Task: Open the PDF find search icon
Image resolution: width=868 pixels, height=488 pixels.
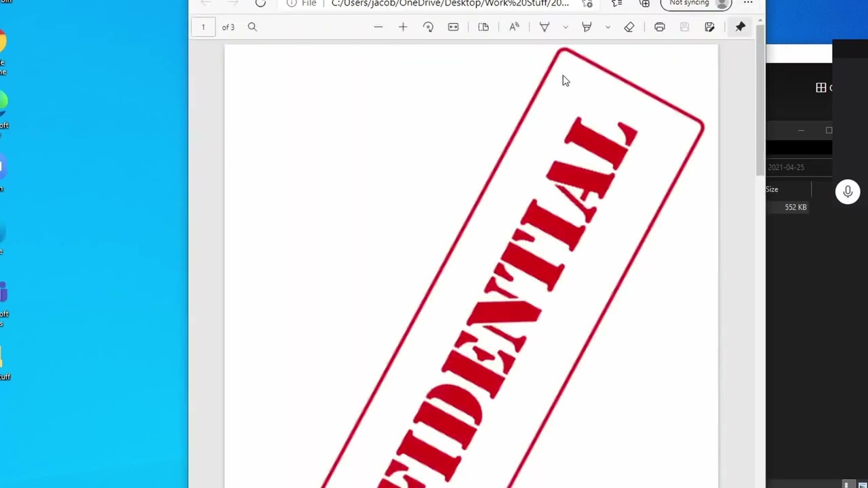Action: [252, 27]
